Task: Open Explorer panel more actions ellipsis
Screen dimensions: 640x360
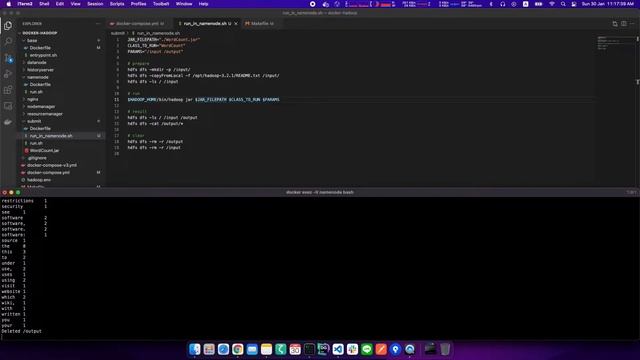Action: point(98,24)
